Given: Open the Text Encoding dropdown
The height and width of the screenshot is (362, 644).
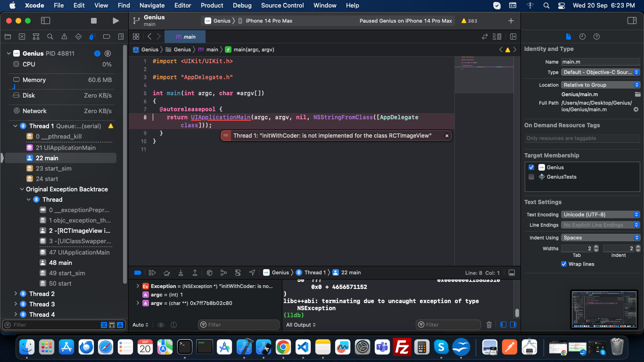Looking at the screenshot, I should 600,214.
